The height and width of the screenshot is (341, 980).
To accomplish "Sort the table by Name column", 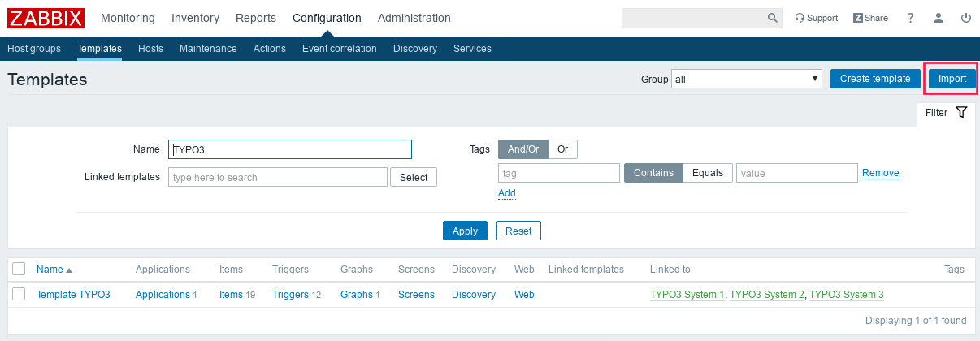I will (50, 270).
